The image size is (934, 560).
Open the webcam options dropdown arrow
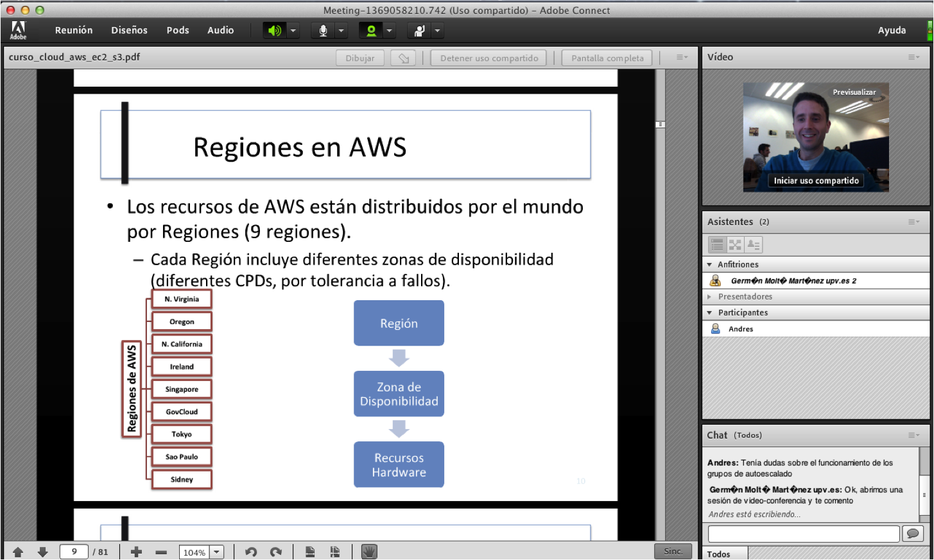(389, 30)
